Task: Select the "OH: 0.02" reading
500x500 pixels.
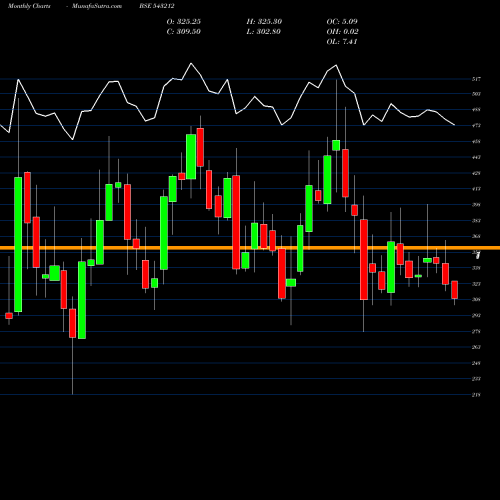Action: (343, 32)
